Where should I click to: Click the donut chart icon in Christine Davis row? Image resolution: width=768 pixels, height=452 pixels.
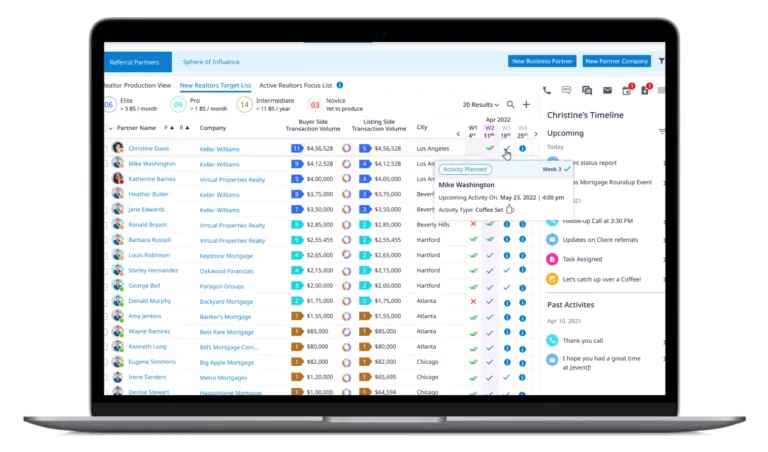pyautogui.click(x=346, y=148)
